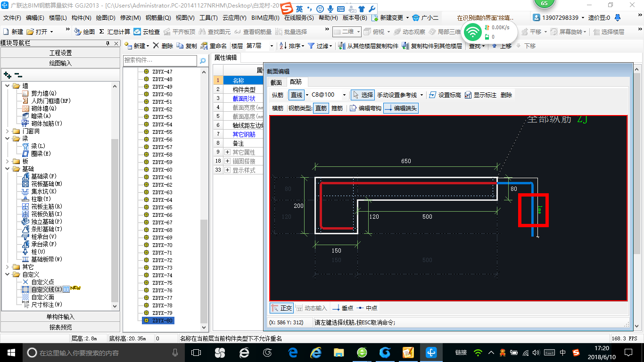Click the 打开 open folder icon
Image resolution: width=644 pixels, height=362 pixels.
coord(30,32)
